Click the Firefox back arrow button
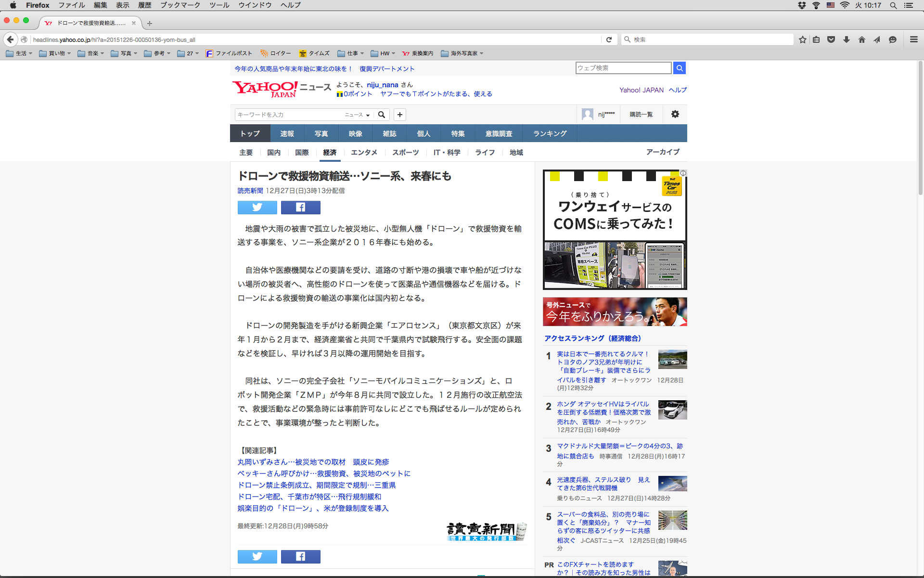 (x=10, y=39)
